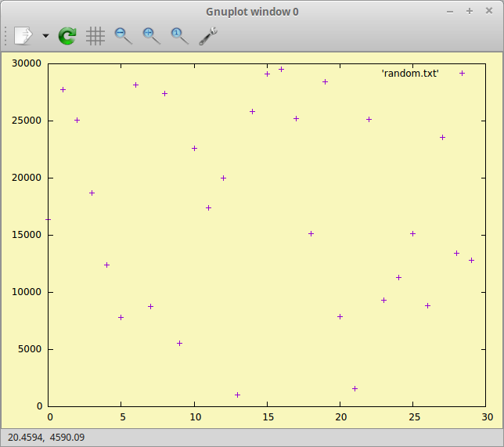The width and height of the screenshot is (504, 447).
Task: Close the Gnuplot window
Action: point(489,12)
